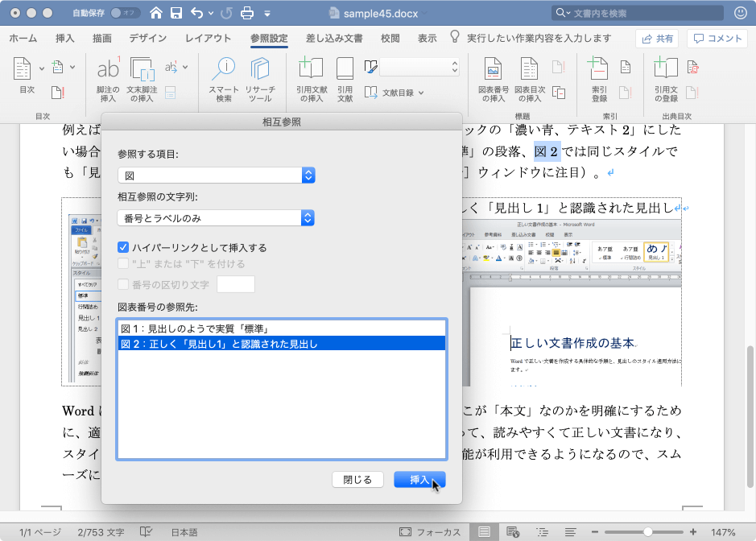This screenshot has width=756, height=541.
Task: Switch to 描画 tab
Action: pos(101,38)
